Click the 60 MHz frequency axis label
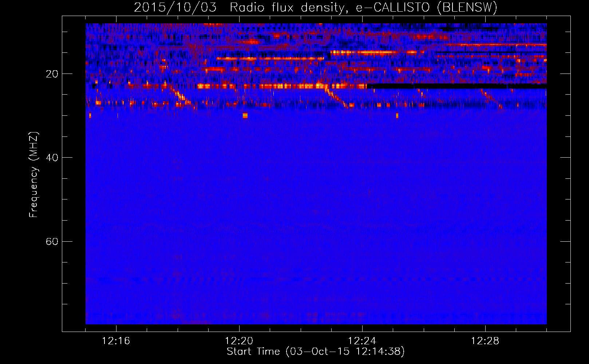 52,241
